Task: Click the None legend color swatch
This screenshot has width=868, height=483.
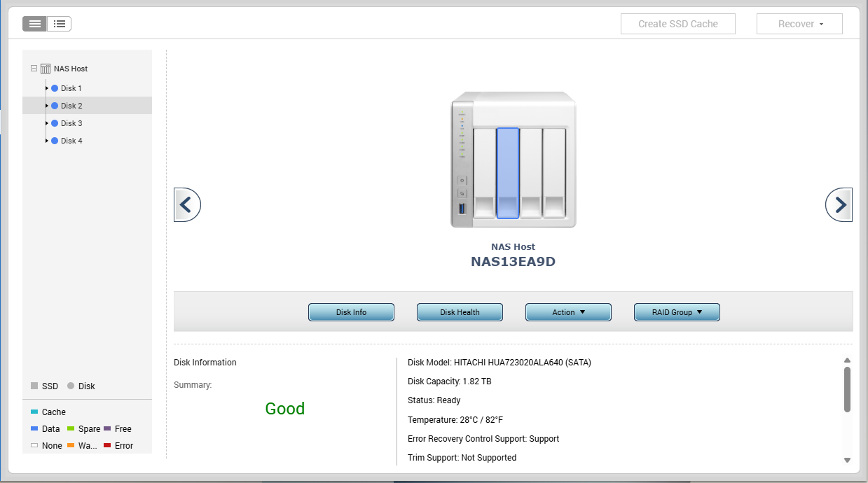Action: [x=34, y=445]
